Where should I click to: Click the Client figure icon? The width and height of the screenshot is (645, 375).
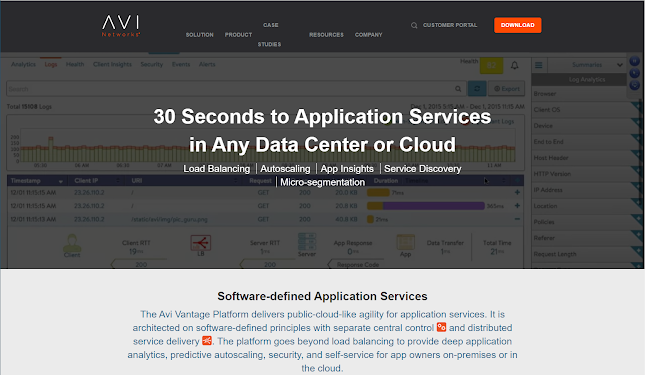(72, 243)
